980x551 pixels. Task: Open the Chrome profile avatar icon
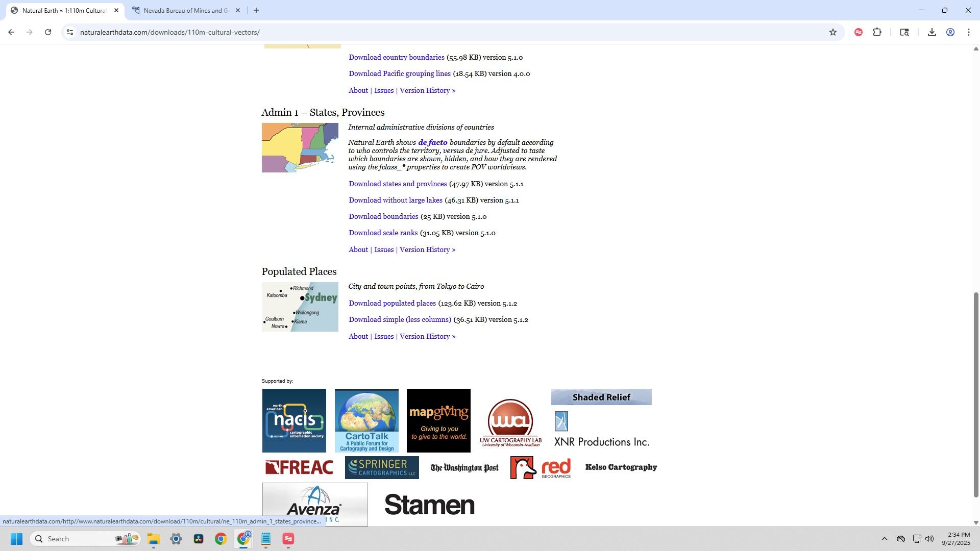[950, 32]
